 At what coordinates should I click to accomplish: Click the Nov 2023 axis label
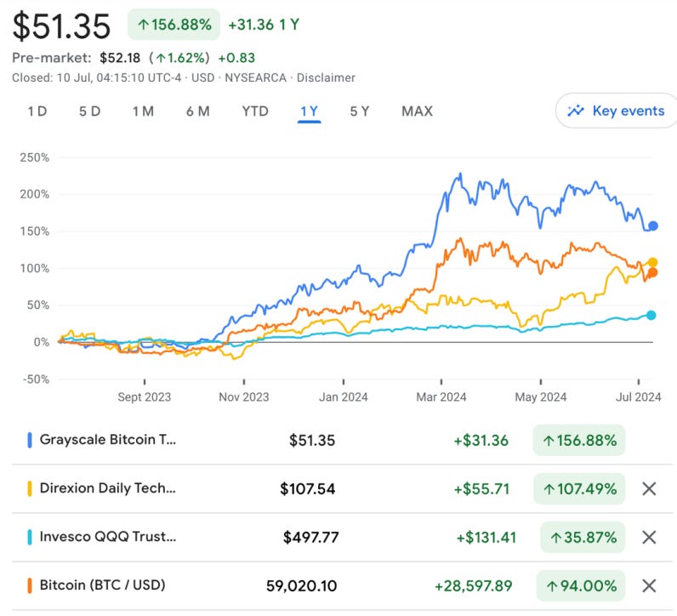(244, 397)
